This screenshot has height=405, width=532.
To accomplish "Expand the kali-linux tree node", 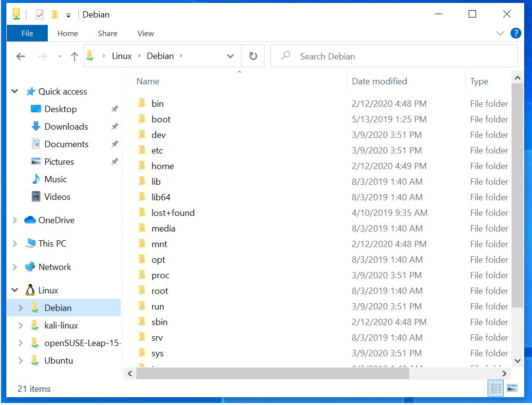I will (20, 326).
